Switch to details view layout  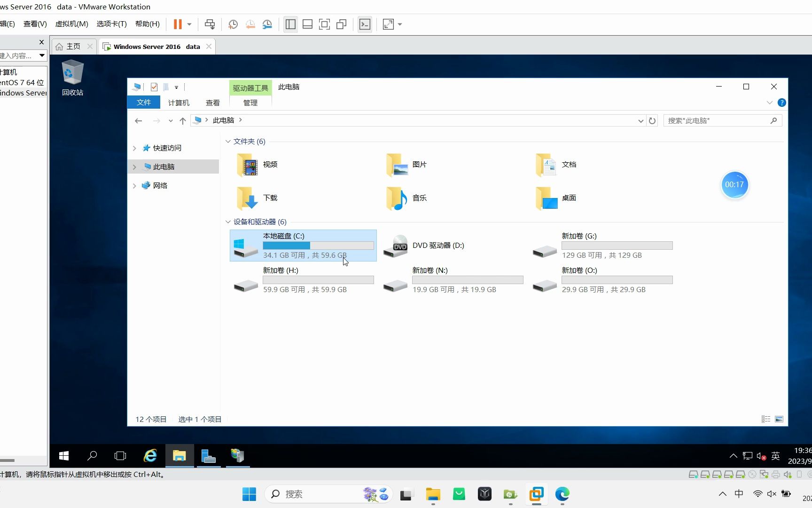[x=766, y=419]
